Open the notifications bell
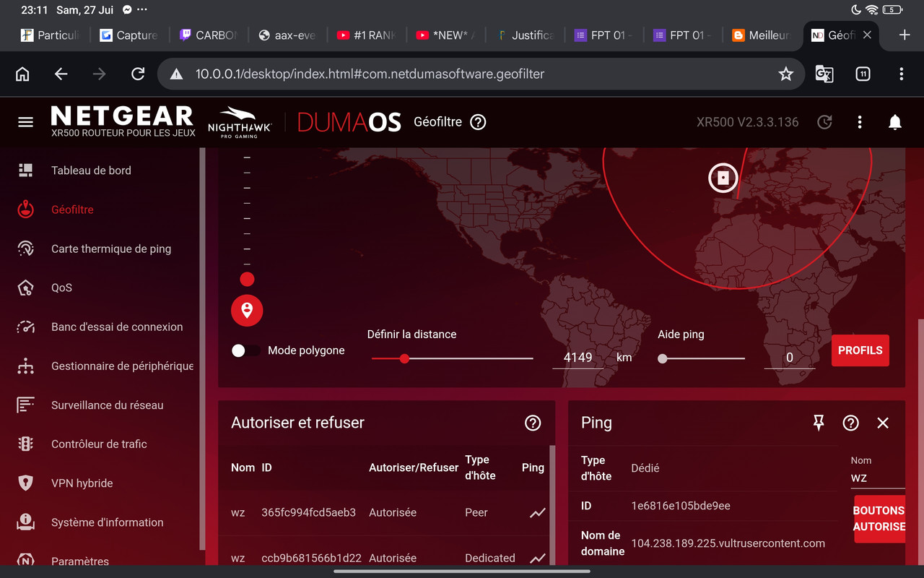Image resolution: width=924 pixels, height=578 pixels. (895, 122)
